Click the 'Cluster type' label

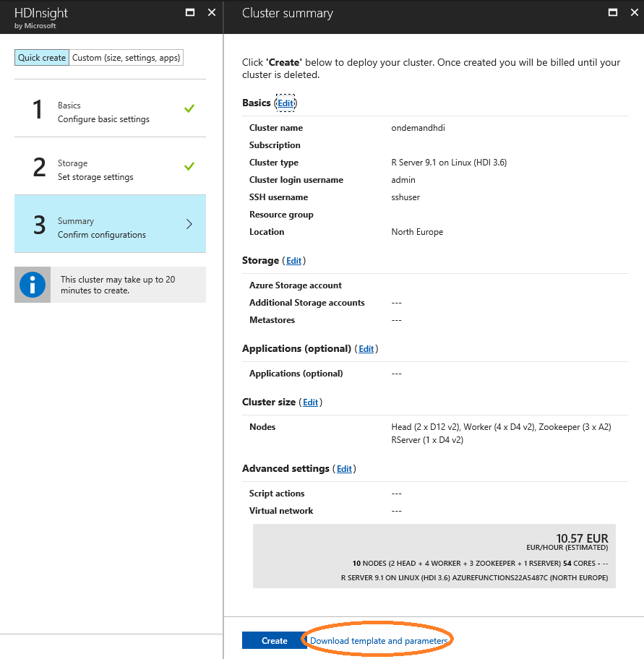pyautogui.click(x=274, y=163)
